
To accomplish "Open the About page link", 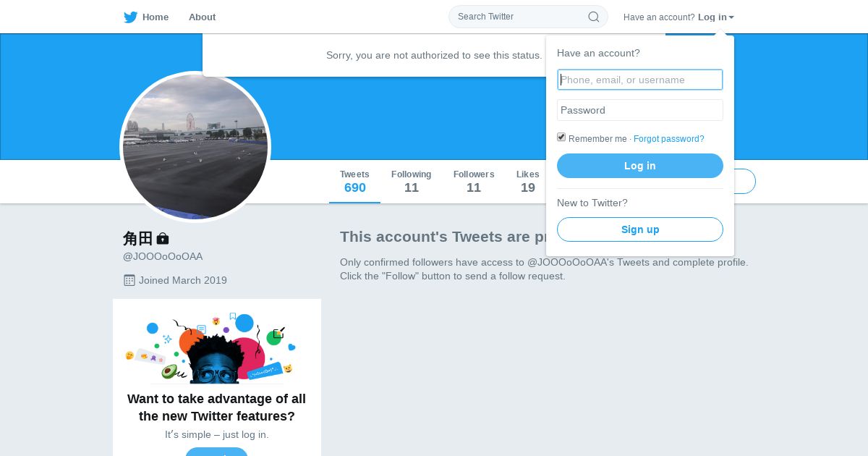I will 202,17.
